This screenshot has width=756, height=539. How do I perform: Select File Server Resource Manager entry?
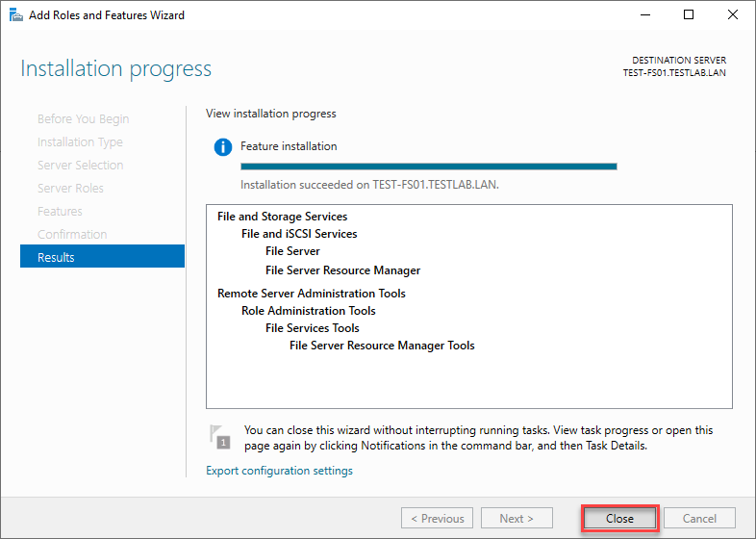(342, 270)
